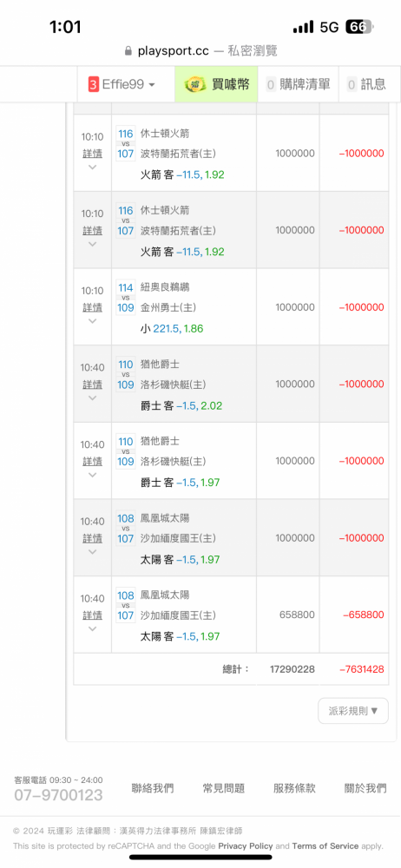Open the 派彩規則 payout rules dropdown
401x868 pixels.
[x=353, y=711]
